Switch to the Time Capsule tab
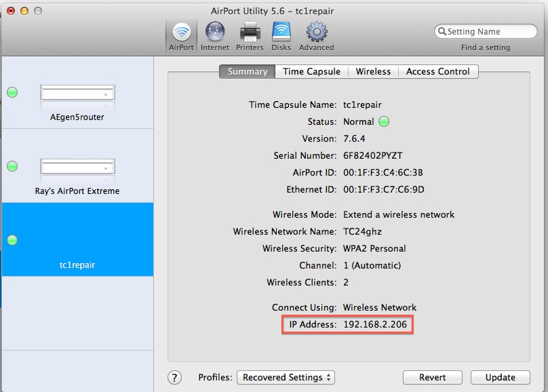Screen dimensions: 548x392 [x=312, y=72]
